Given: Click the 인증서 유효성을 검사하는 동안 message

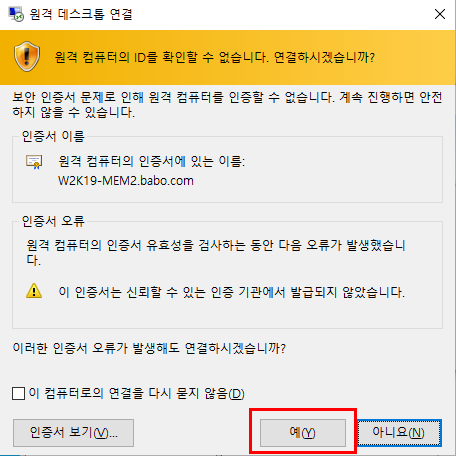Looking at the screenshot, I should [216, 252].
